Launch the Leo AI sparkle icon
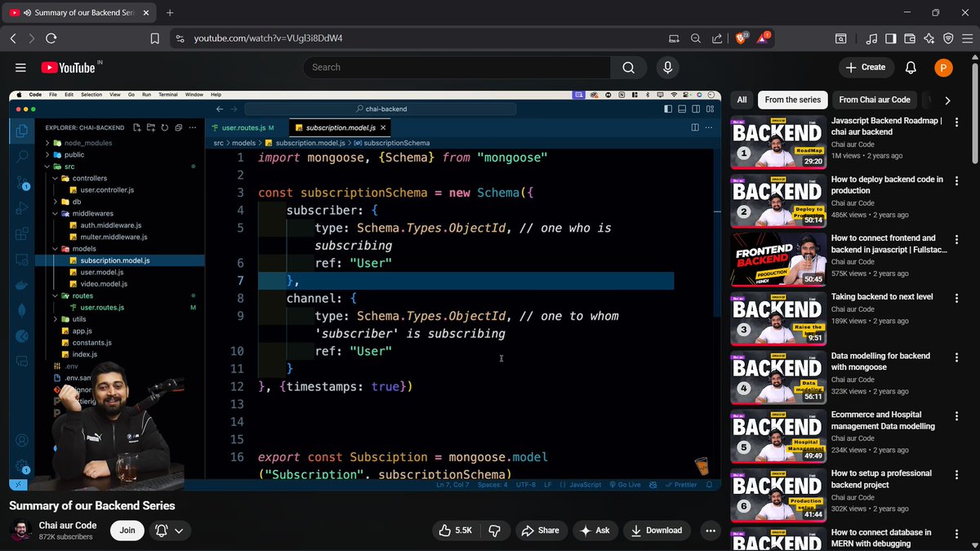Screen dimensions: 980x551 tap(929, 38)
